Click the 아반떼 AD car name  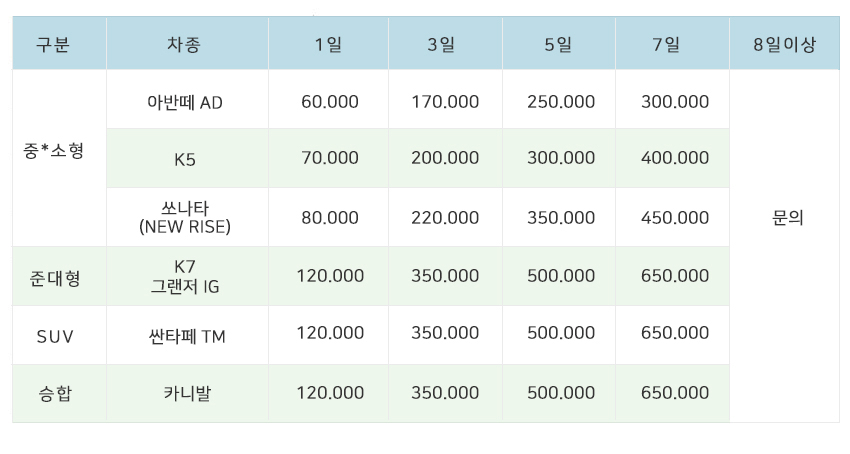click(x=186, y=102)
